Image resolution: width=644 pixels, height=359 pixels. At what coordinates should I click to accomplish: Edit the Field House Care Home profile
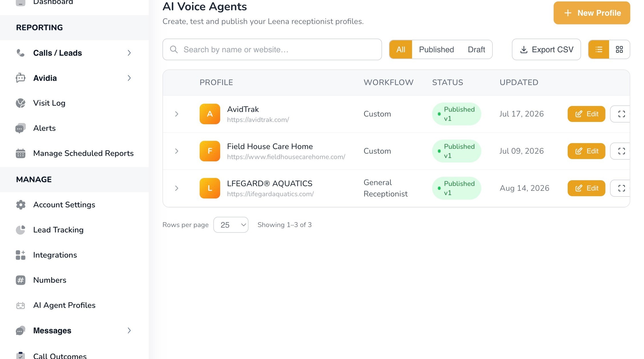tap(586, 151)
